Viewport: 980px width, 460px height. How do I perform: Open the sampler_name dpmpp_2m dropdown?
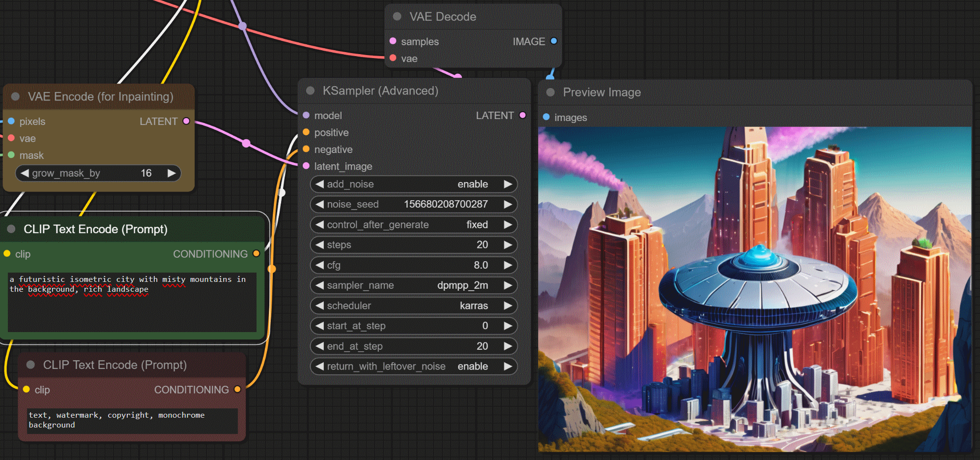[413, 285]
